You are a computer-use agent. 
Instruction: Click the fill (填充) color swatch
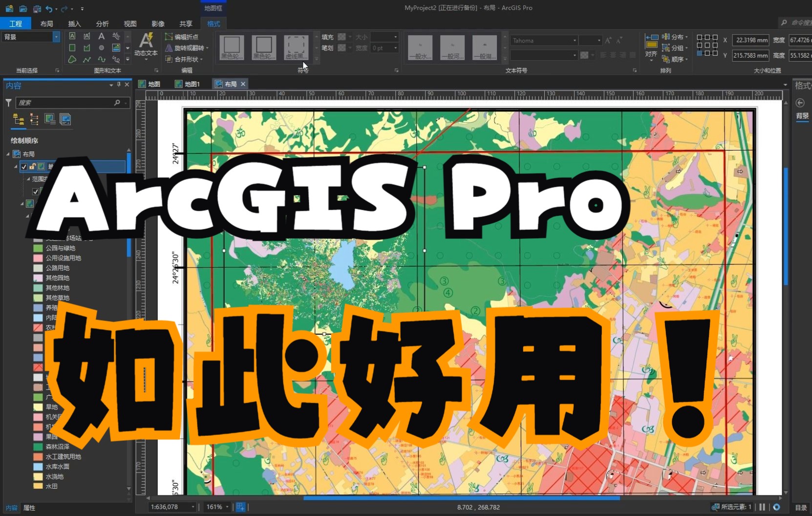click(x=342, y=37)
